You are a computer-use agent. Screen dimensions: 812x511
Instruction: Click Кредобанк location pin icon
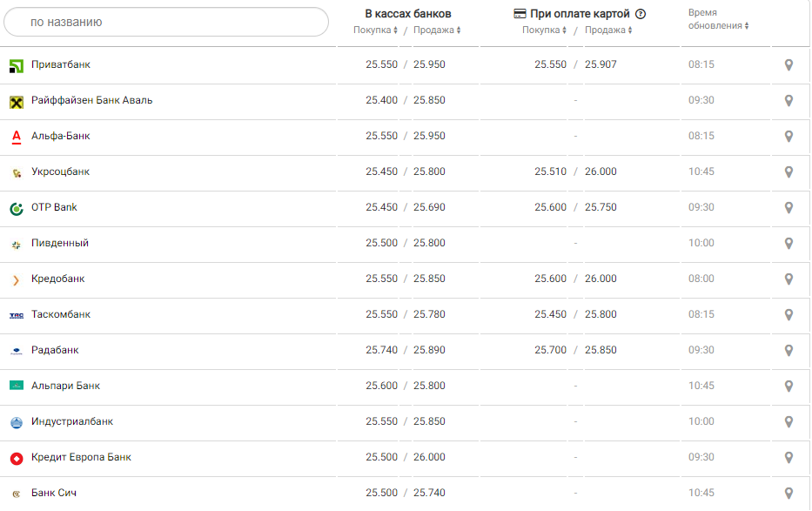[789, 279]
